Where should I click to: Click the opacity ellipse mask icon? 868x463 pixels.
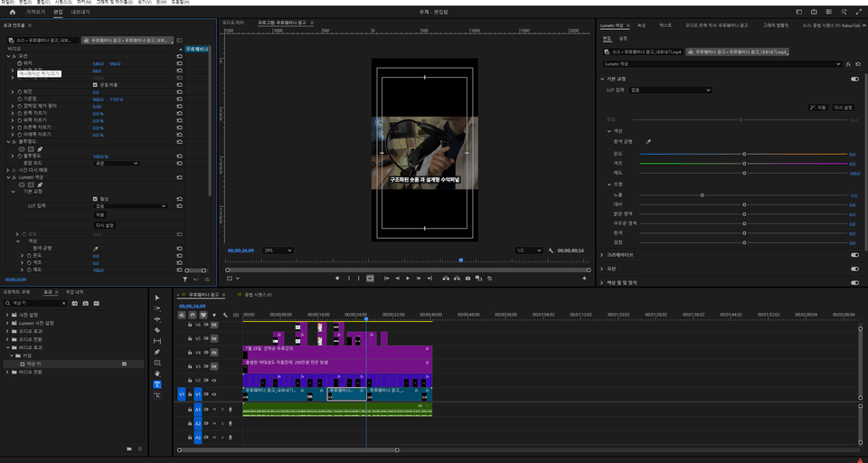coord(22,149)
